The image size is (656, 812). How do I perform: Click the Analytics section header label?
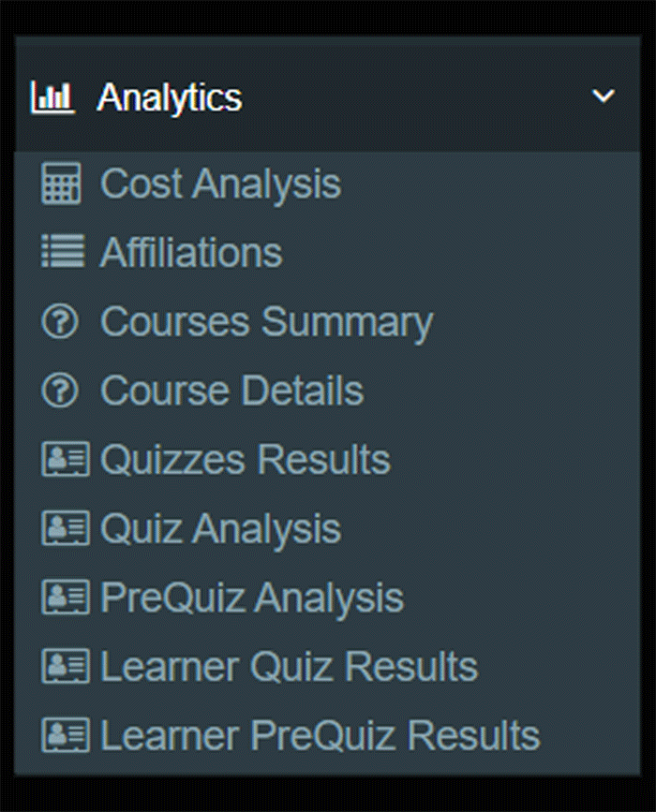pyautogui.click(x=170, y=97)
